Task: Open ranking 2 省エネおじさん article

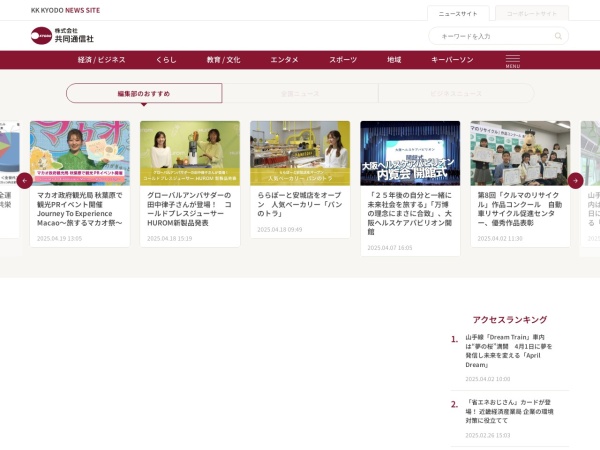Action: (x=509, y=411)
